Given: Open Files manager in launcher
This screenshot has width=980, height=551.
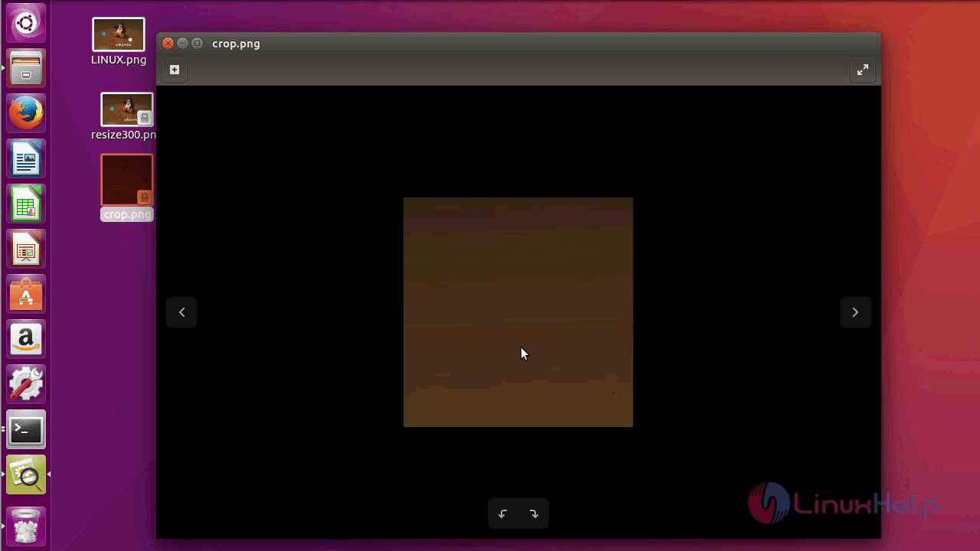Looking at the screenshot, I should coord(26,68).
